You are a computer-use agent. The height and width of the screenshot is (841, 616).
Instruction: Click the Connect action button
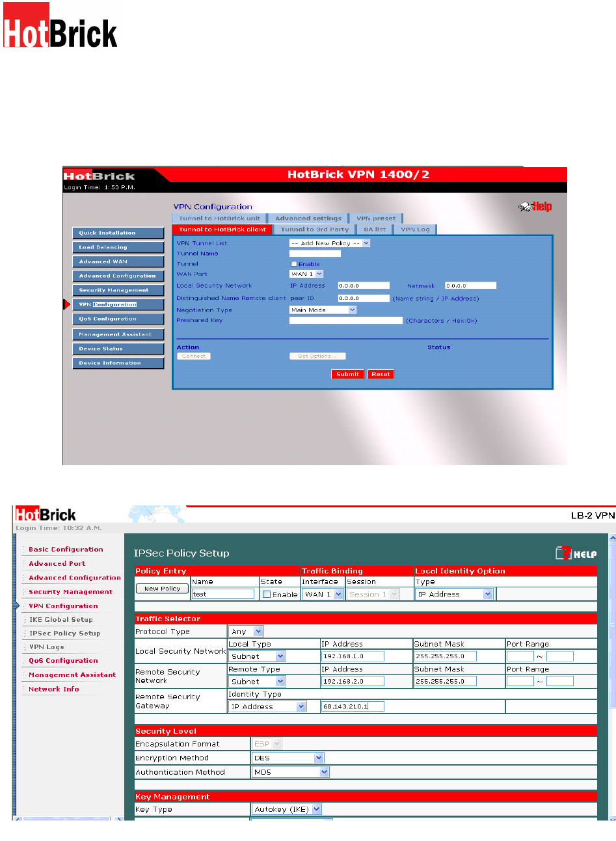[194, 356]
